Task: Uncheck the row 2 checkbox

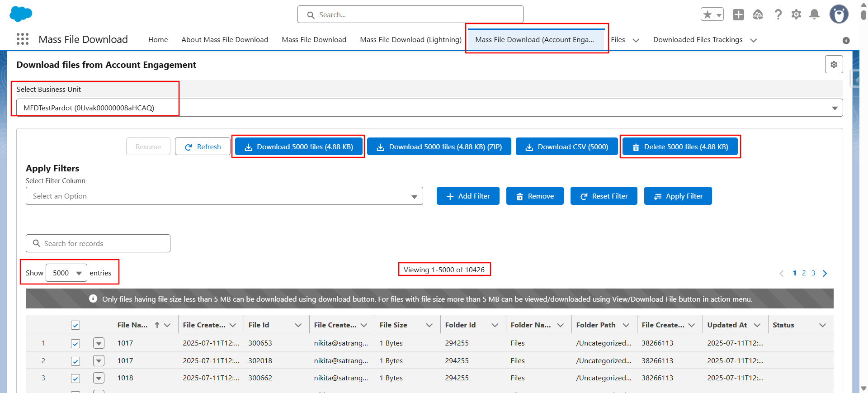Action: (75, 361)
